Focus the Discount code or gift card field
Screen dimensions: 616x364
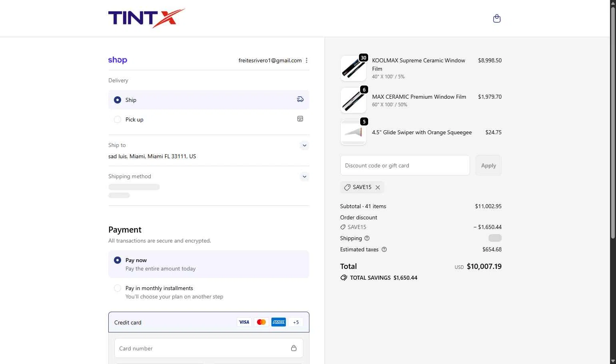(405, 165)
